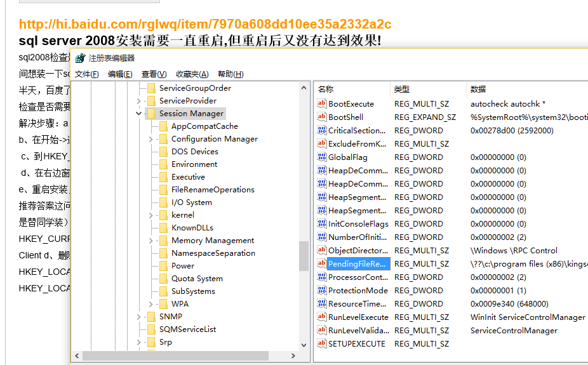Select the Executive registry key

pyautogui.click(x=188, y=177)
